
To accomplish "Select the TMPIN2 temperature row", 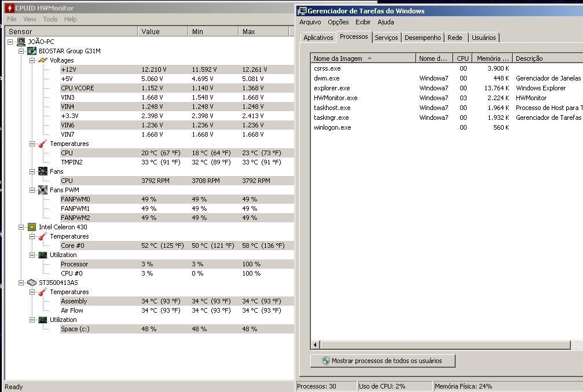I will pyautogui.click(x=177, y=162).
